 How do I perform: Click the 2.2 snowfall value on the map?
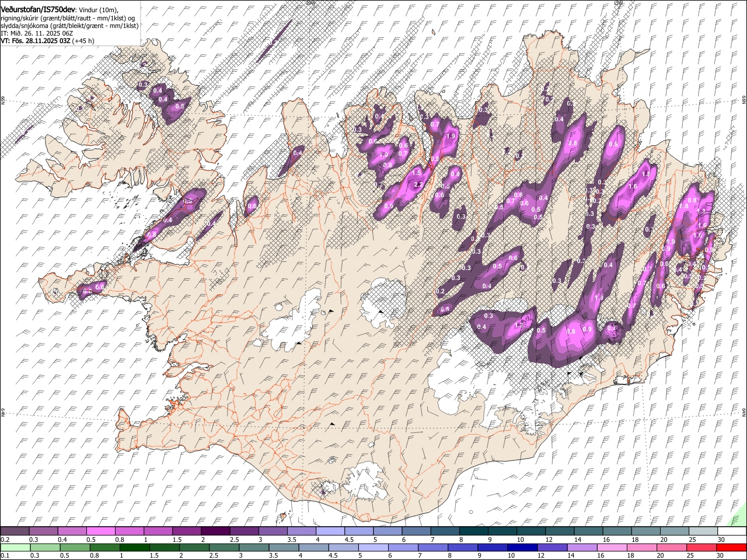418,184
